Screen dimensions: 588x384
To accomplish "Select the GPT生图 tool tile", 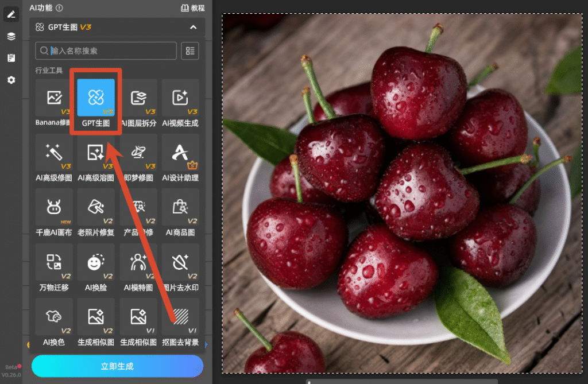I will tap(96, 103).
